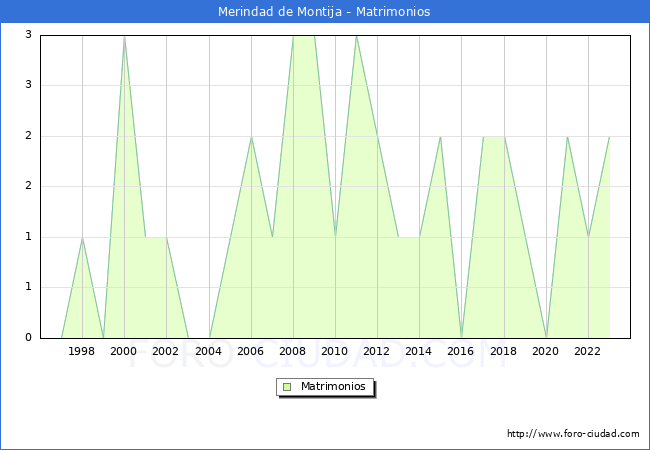Click the data peak at year 2011
This screenshot has width=650, height=450.
(x=356, y=36)
